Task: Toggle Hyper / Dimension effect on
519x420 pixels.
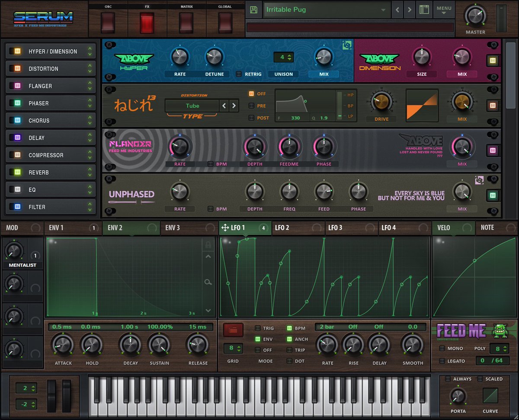Action: [18, 51]
